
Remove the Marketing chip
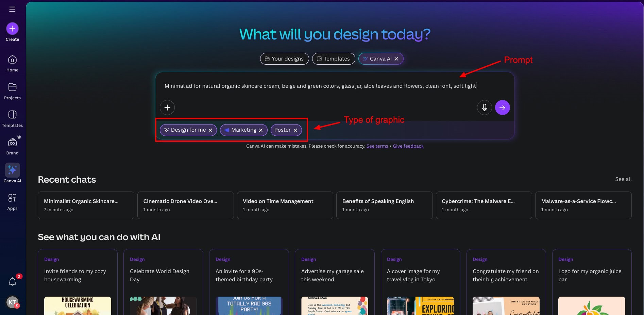[x=261, y=130]
